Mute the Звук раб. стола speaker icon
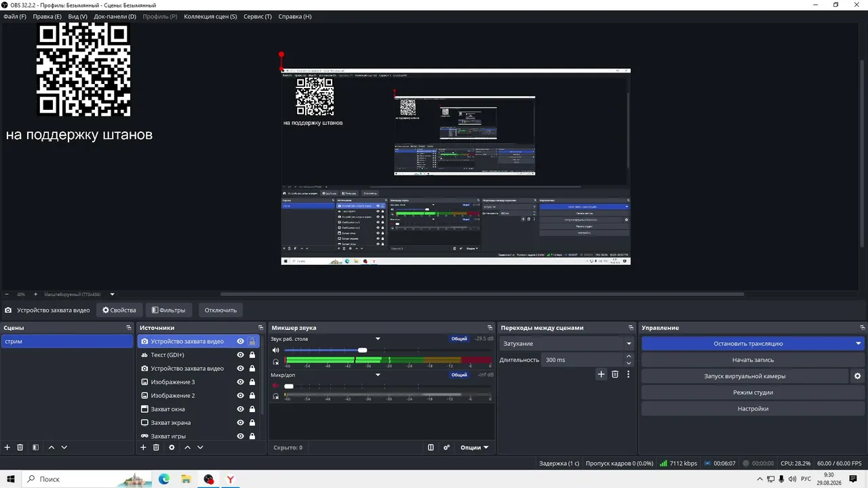 (276, 350)
